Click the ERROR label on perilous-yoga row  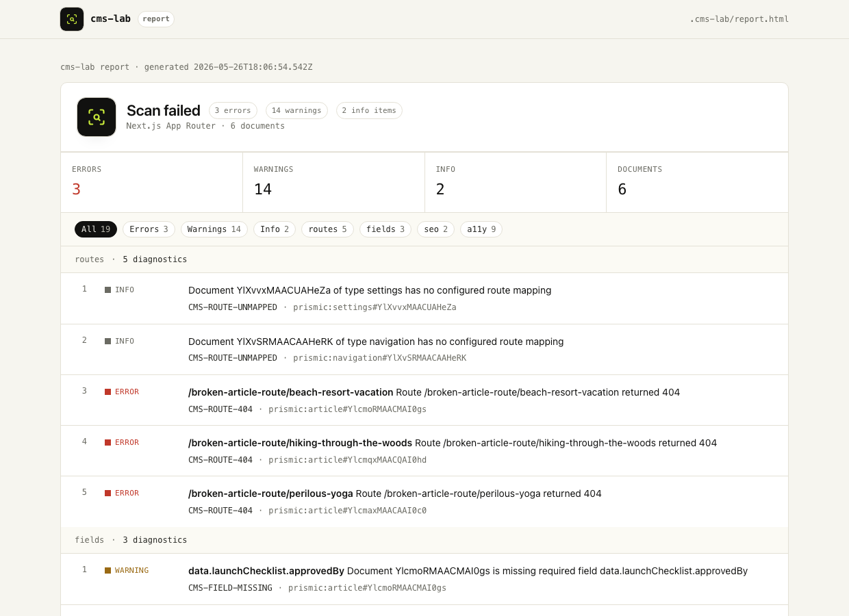point(127,493)
